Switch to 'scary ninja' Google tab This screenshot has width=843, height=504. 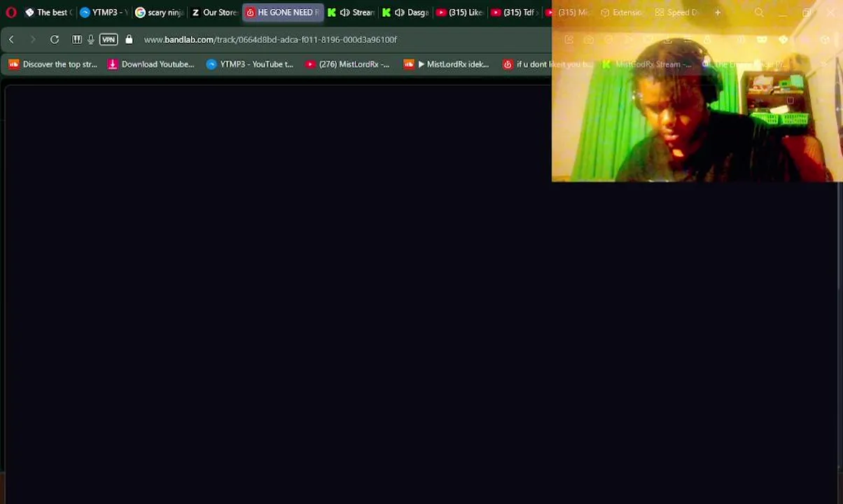point(159,13)
